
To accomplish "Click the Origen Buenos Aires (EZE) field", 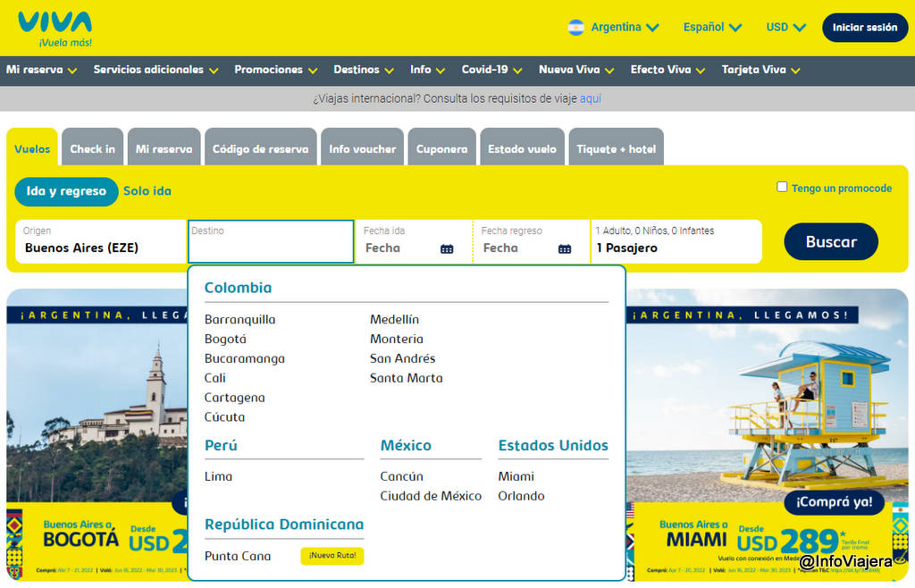I will (x=101, y=241).
